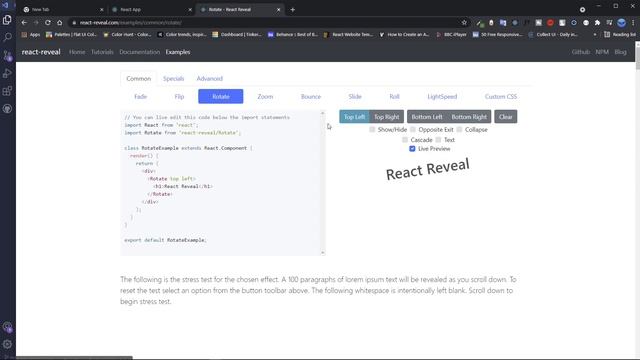The height and width of the screenshot is (360, 640).
Task: Open the Documentation nav link
Action: tap(140, 52)
